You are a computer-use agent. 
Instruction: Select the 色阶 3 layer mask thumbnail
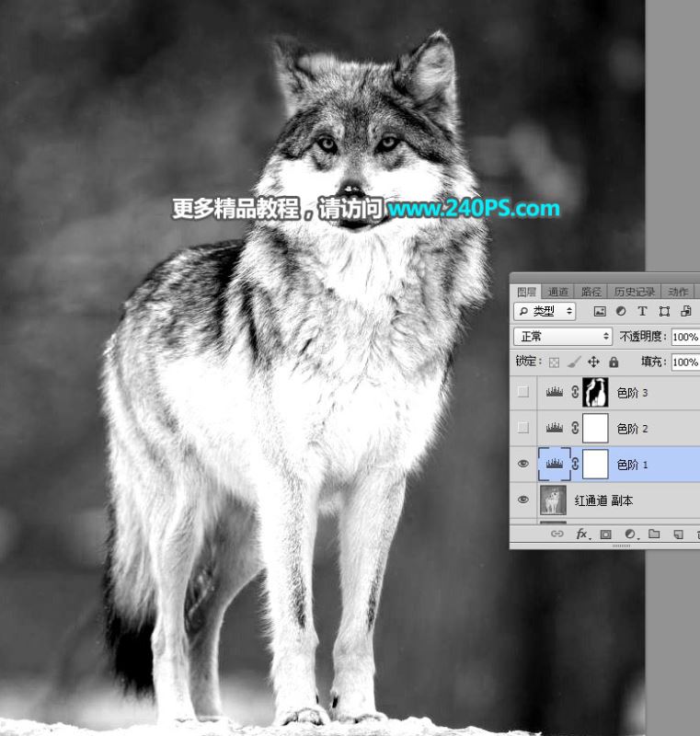[x=595, y=392]
